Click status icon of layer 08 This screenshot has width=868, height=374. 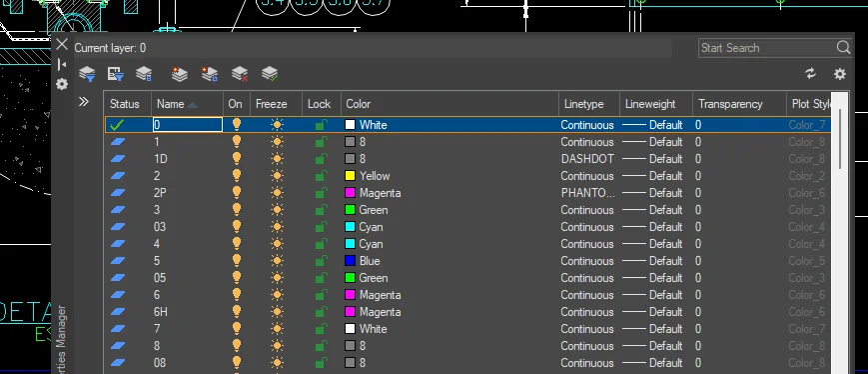click(117, 363)
